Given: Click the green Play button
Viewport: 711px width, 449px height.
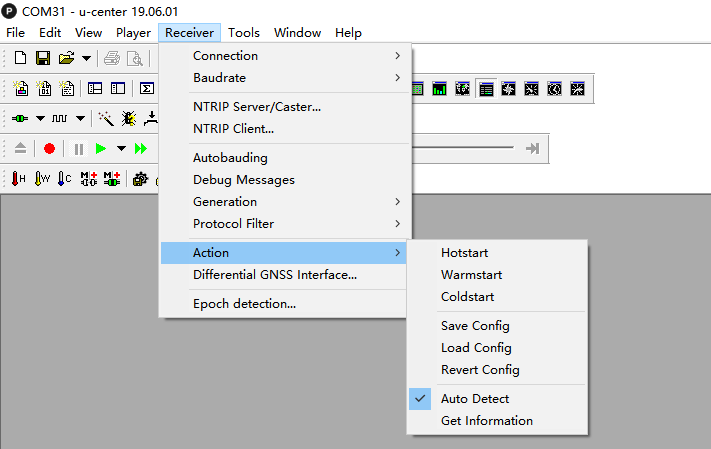Looking at the screenshot, I should click(x=101, y=148).
